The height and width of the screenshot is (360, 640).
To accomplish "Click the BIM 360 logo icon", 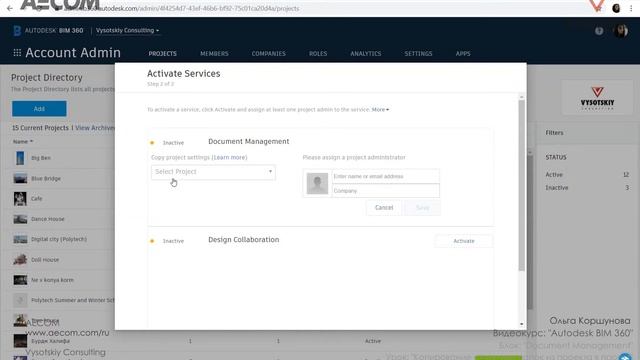I will [17, 31].
